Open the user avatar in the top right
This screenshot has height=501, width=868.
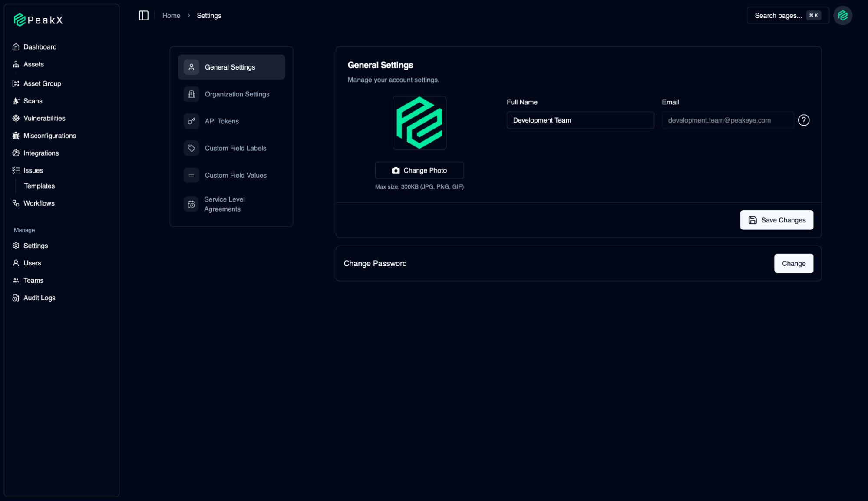842,16
